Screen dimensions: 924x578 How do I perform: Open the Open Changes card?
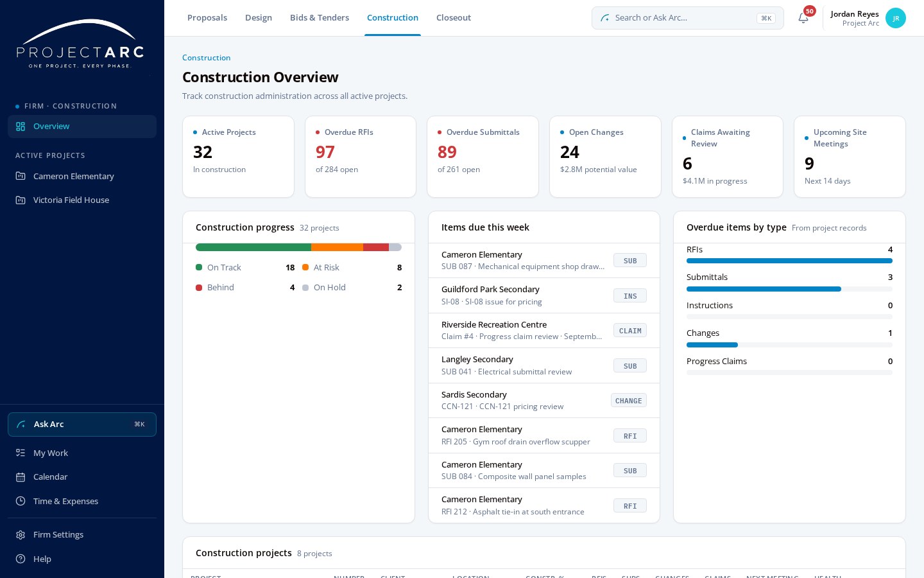605,157
